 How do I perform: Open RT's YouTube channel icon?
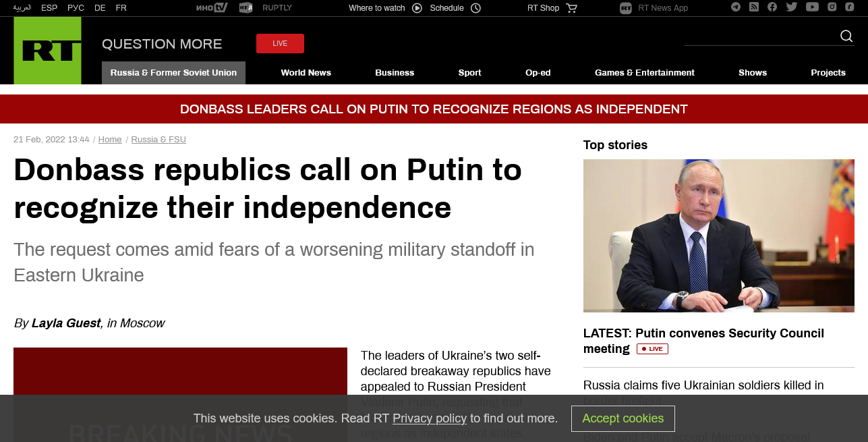(812, 7)
